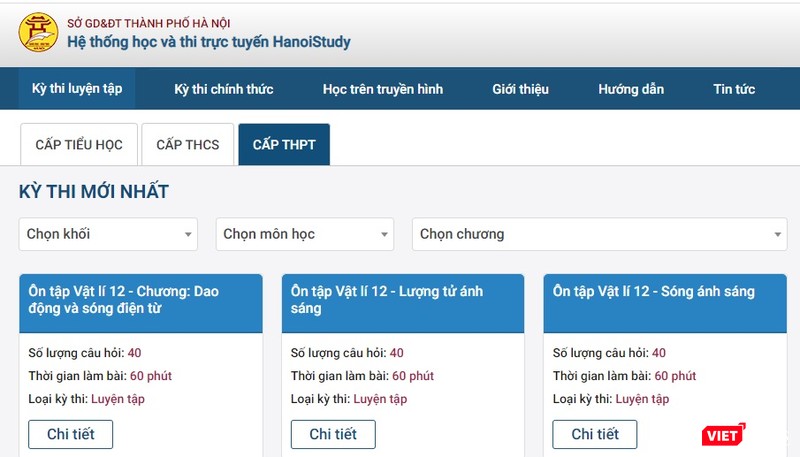Expand the Chọn chương dropdown
The image size is (800, 457).
599,234
